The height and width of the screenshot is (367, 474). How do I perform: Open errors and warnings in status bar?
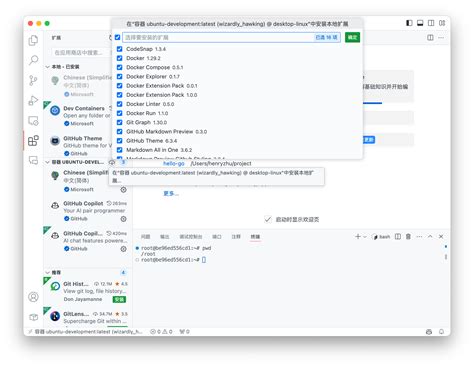(x=161, y=332)
